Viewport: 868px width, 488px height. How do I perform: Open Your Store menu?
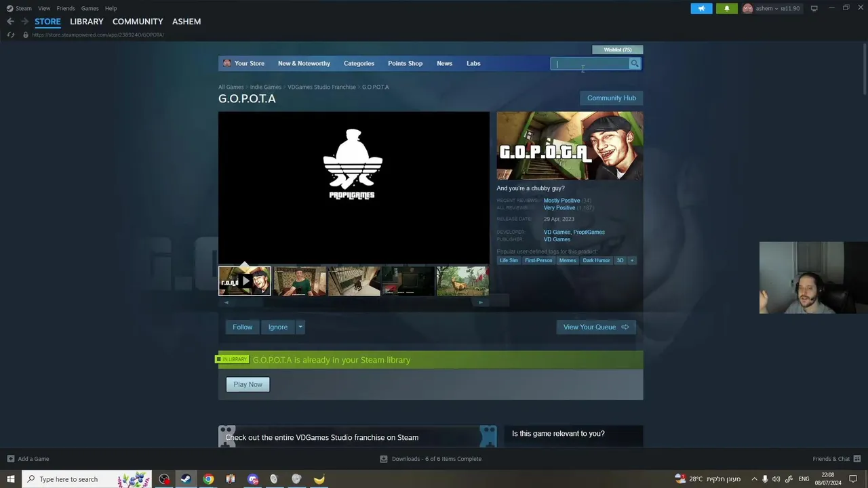coord(249,64)
